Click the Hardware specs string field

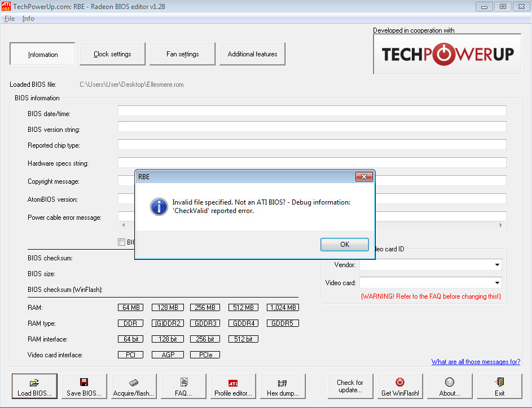[x=312, y=163]
